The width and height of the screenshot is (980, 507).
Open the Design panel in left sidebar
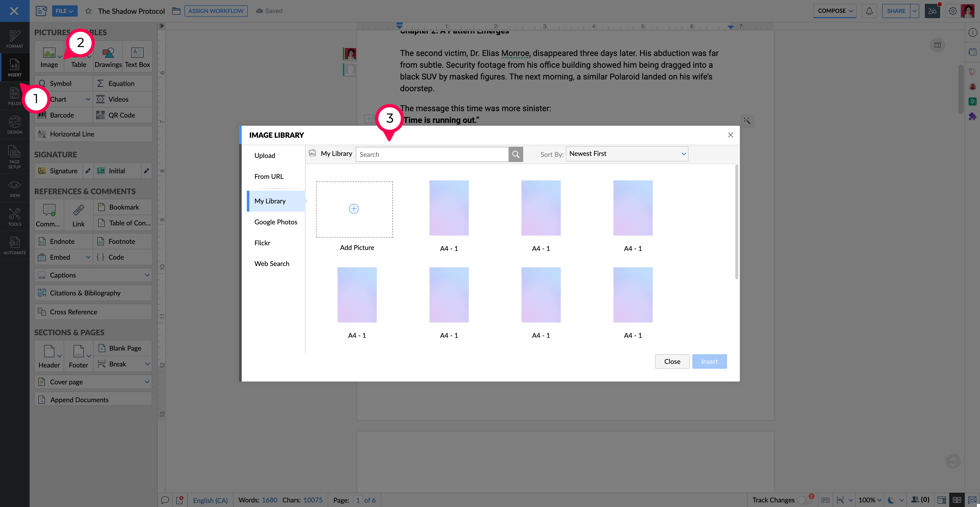[x=15, y=125]
